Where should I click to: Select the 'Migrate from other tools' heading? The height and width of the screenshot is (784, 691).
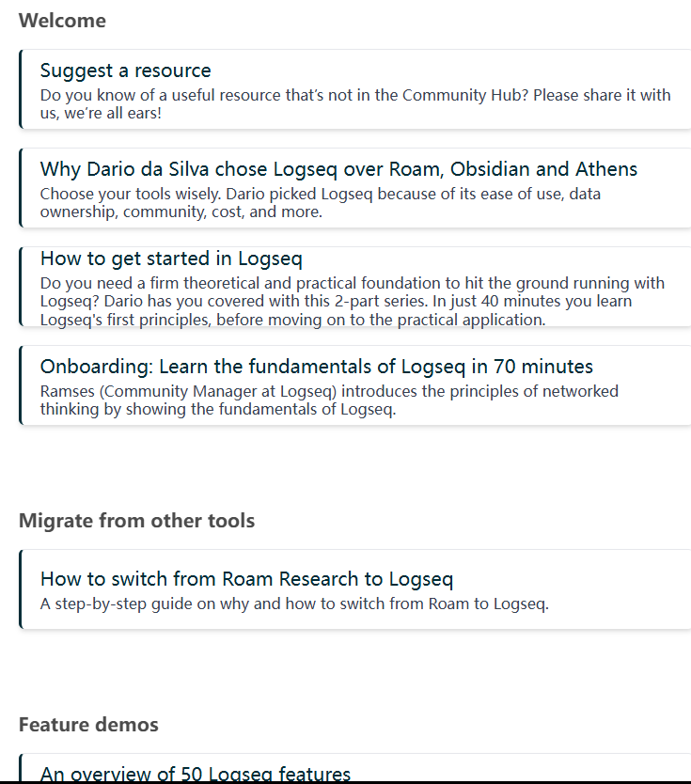pos(136,521)
